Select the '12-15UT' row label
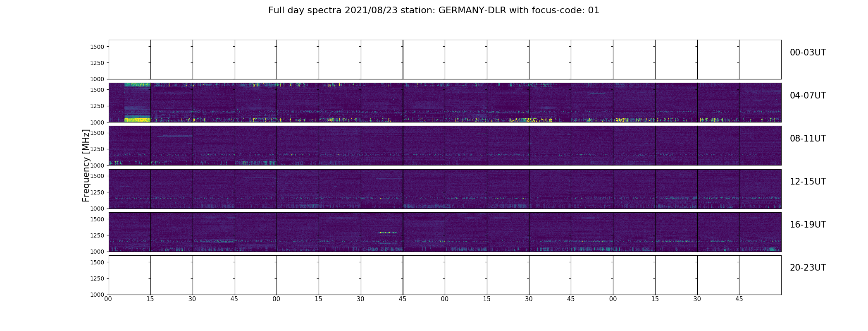 coord(808,182)
